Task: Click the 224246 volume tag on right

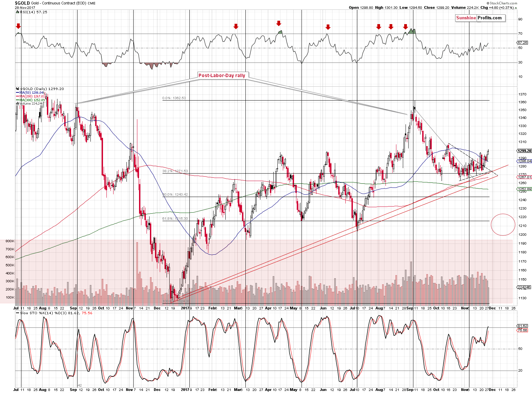Action: (524, 287)
